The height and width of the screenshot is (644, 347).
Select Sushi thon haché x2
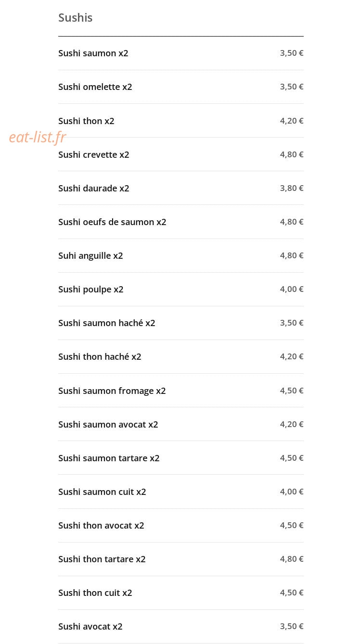point(180,357)
